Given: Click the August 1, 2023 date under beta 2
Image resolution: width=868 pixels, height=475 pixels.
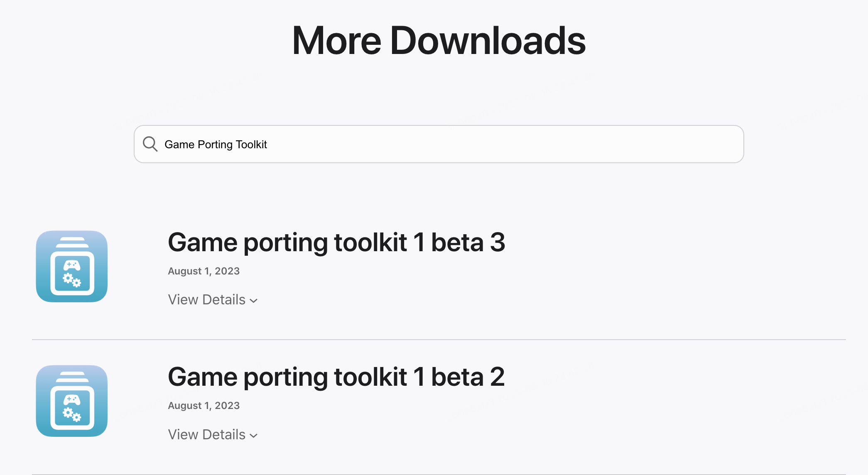Looking at the screenshot, I should [204, 405].
